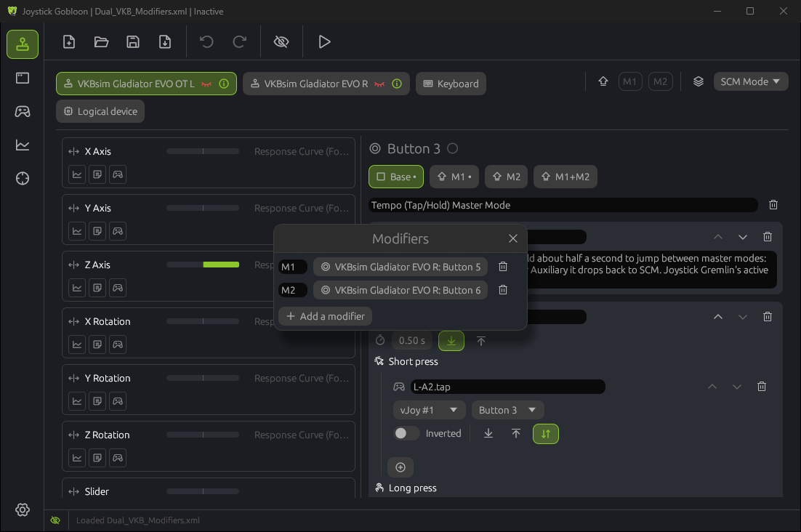Click the Z Axis green value bar
Image resolution: width=801 pixels, height=532 pixels.
point(203,265)
